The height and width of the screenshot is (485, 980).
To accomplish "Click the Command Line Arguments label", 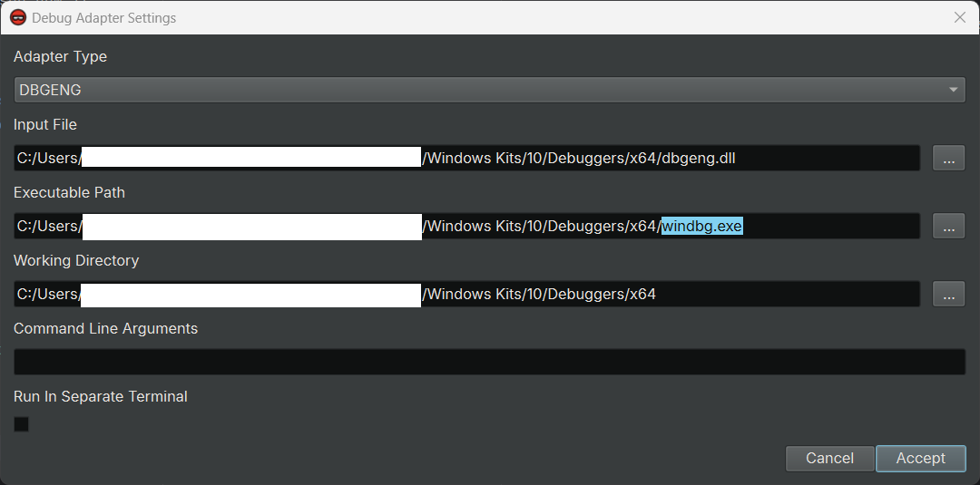I will coord(105,328).
